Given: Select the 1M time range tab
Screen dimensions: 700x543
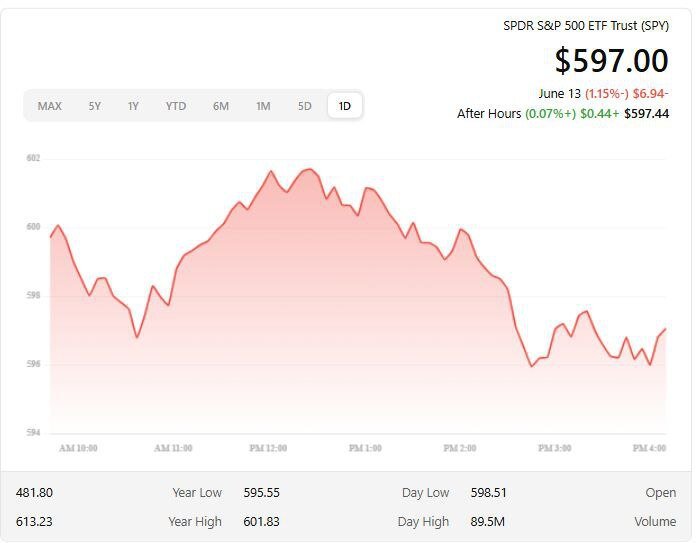Looking at the screenshot, I should pyautogui.click(x=262, y=106).
